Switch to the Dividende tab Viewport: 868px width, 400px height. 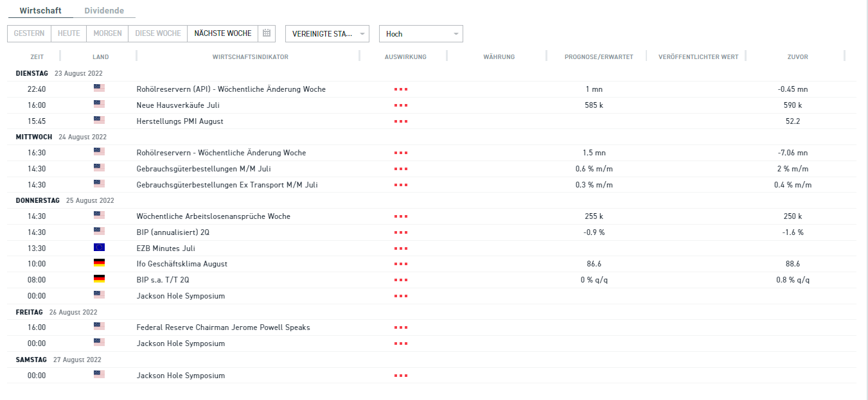point(104,11)
